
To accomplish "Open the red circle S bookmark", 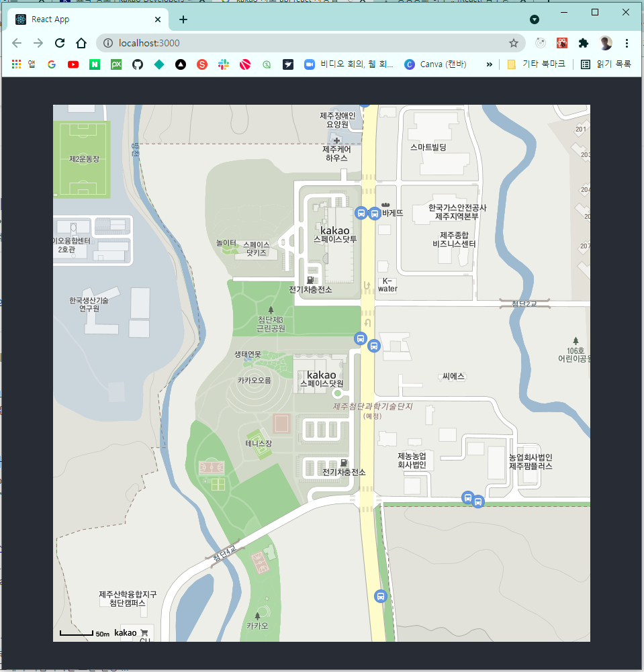I will pyautogui.click(x=202, y=64).
